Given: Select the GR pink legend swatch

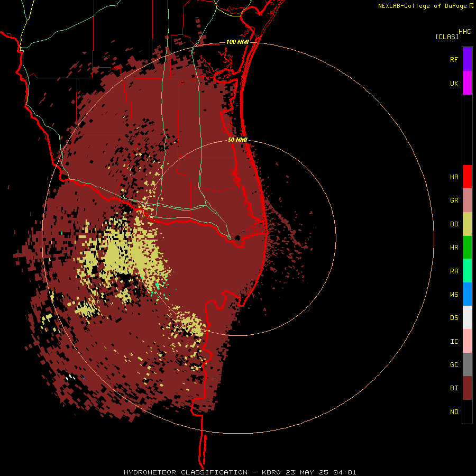Looking at the screenshot, I should point(467,200).
